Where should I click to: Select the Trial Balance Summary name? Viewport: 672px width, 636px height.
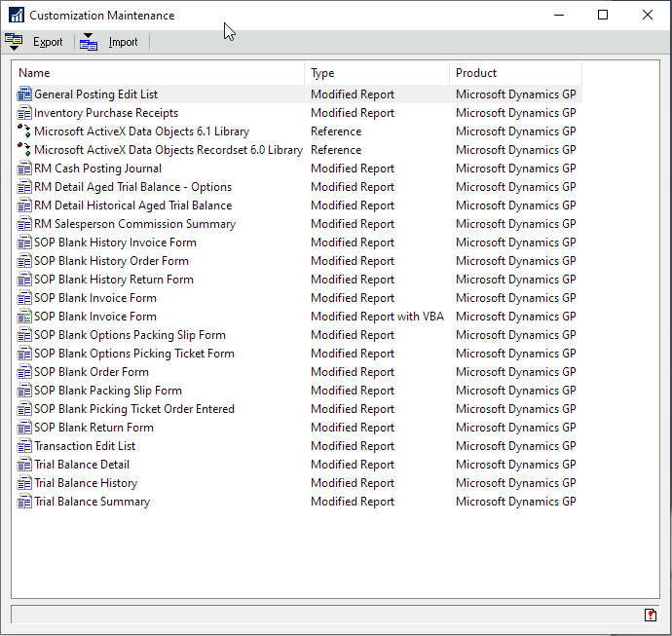point(93,502)
